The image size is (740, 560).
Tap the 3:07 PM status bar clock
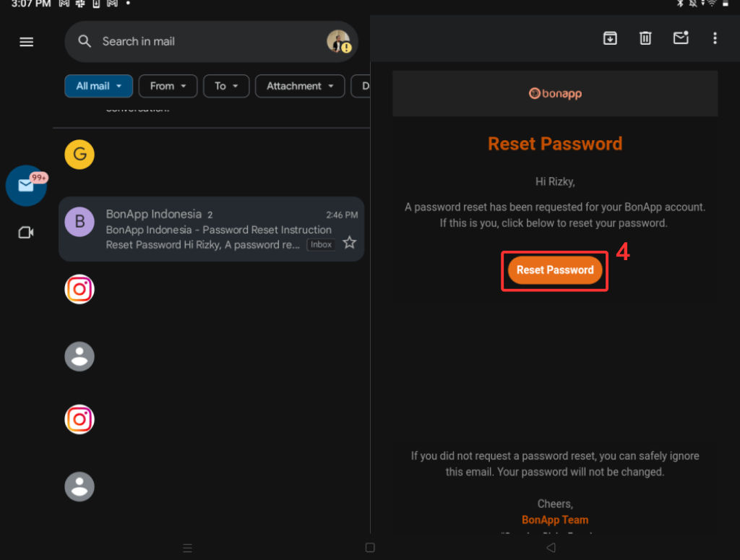pyautogui.click(x=30, y=4)
